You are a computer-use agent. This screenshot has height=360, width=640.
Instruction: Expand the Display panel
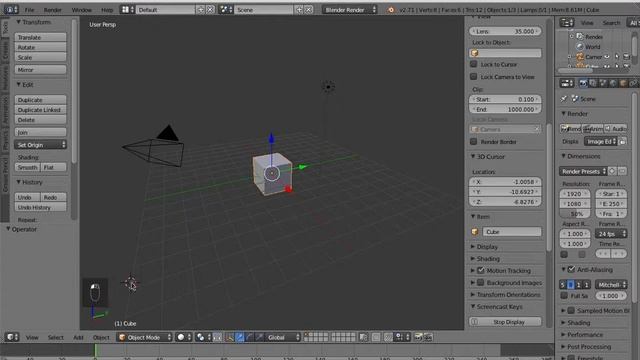(473, 247)
